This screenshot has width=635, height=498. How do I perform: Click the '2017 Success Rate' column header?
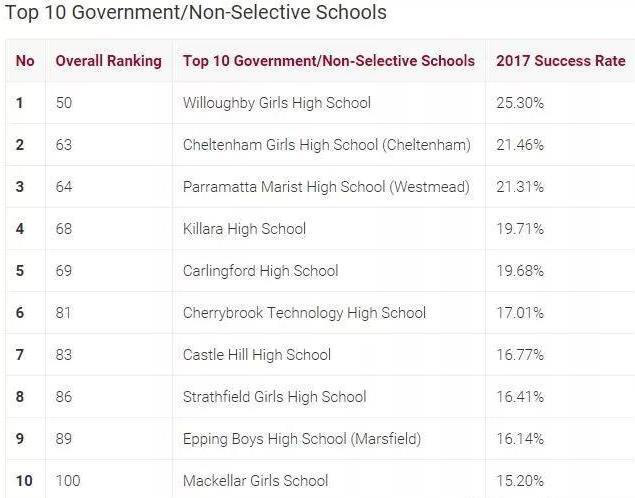point(560,61)
